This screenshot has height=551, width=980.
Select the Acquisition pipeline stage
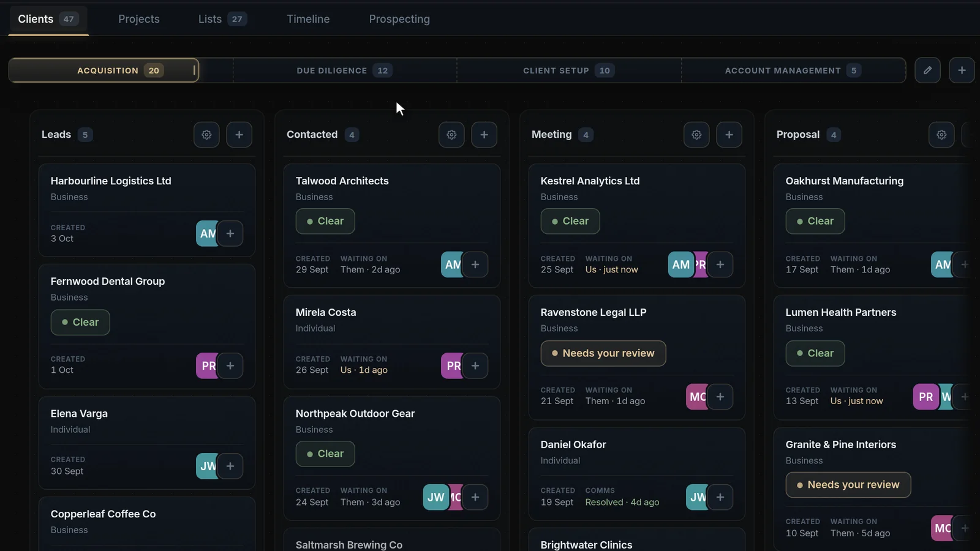click(104, 70)
